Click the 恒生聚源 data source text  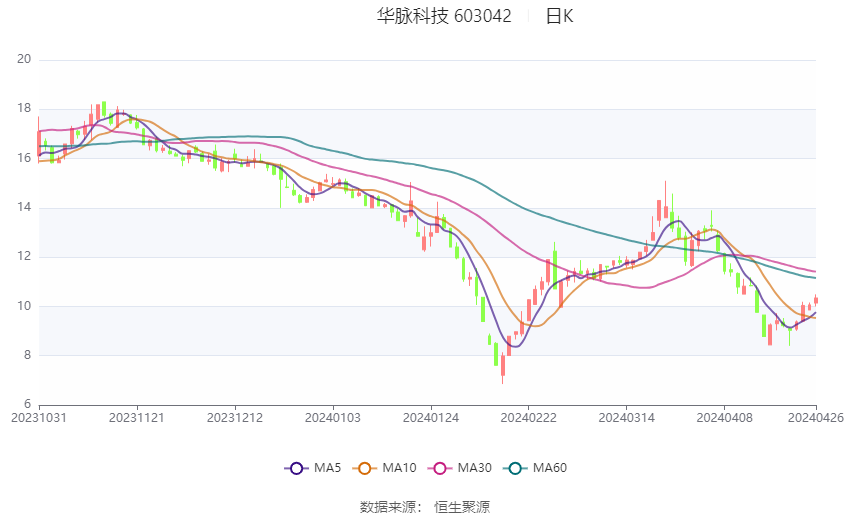[462, 507]
